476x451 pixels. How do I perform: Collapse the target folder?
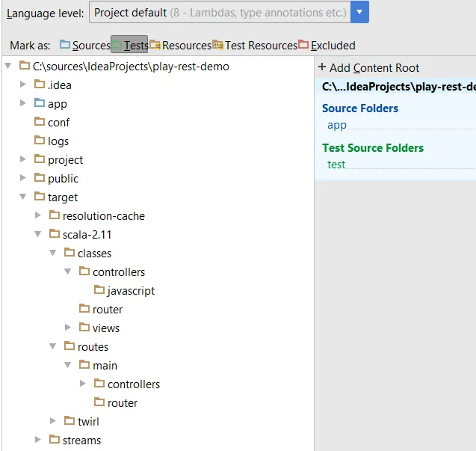coord(22,197)
